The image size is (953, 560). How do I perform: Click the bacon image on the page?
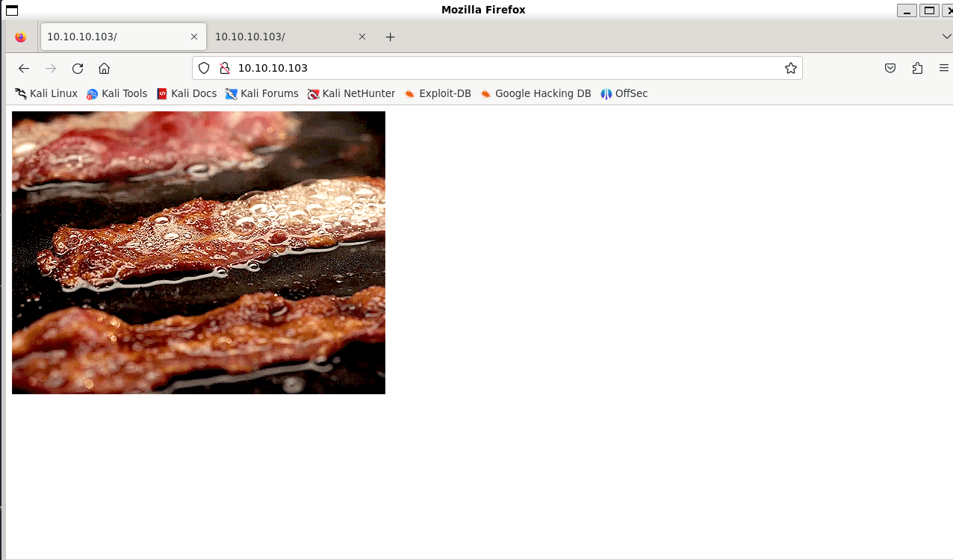pyautogui.click(x=199, y=252)
